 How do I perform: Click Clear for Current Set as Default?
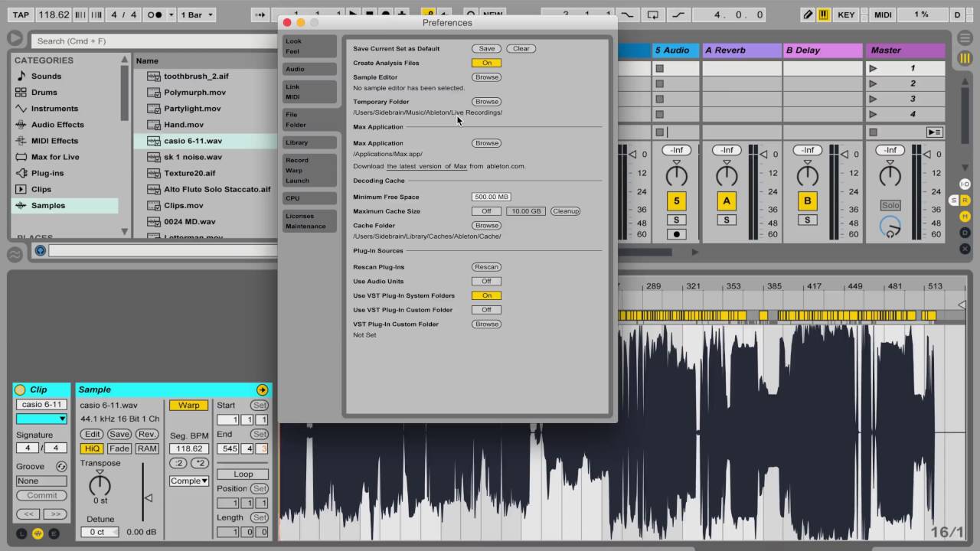(x=521, y=48)
